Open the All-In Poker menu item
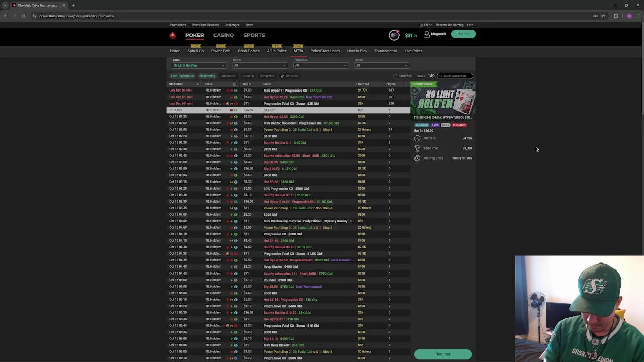 pos(277,51)
